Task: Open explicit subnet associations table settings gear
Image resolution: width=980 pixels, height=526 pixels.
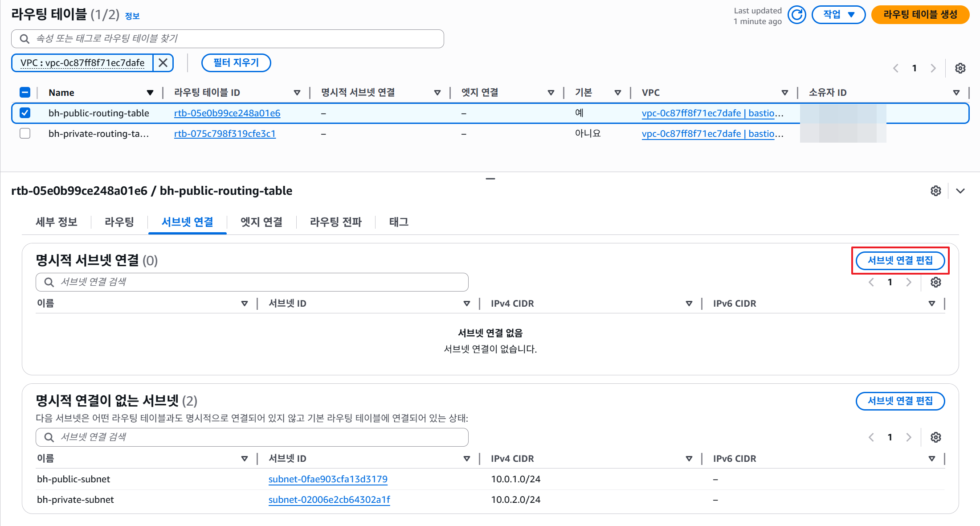Action: click(x=935, y=282)
